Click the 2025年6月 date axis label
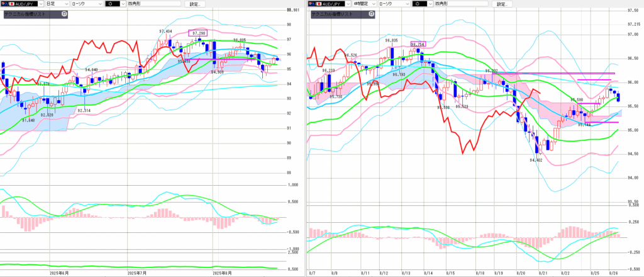 point(59,273)
